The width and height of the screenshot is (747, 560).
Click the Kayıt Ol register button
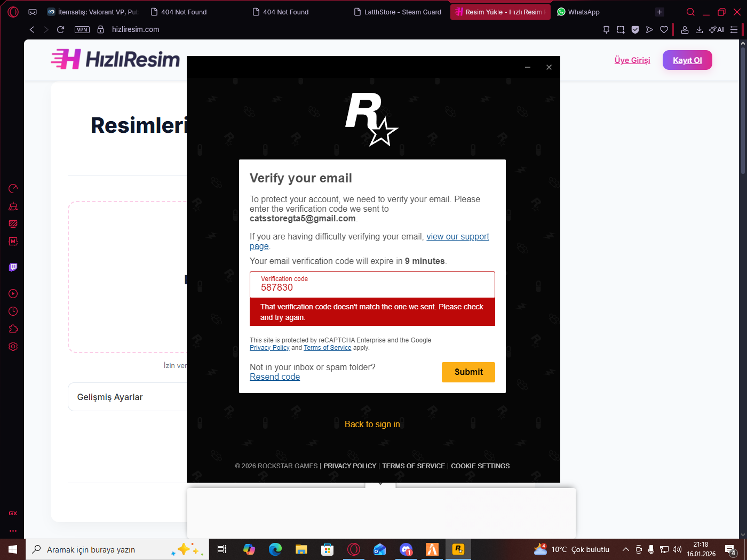[x=687, y=60]
